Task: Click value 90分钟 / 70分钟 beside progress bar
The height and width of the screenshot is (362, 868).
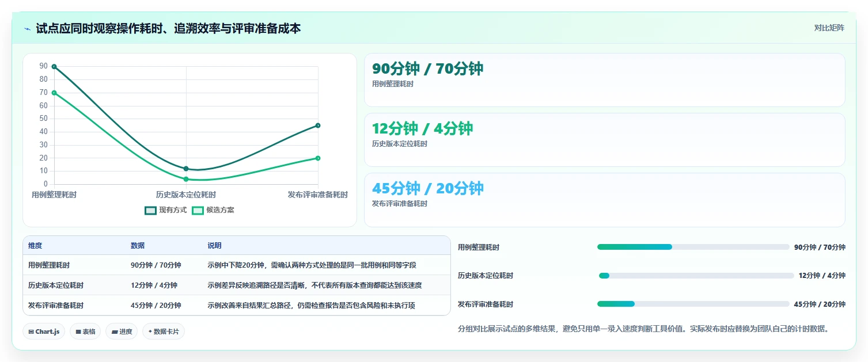Action: tap(820, 247)
